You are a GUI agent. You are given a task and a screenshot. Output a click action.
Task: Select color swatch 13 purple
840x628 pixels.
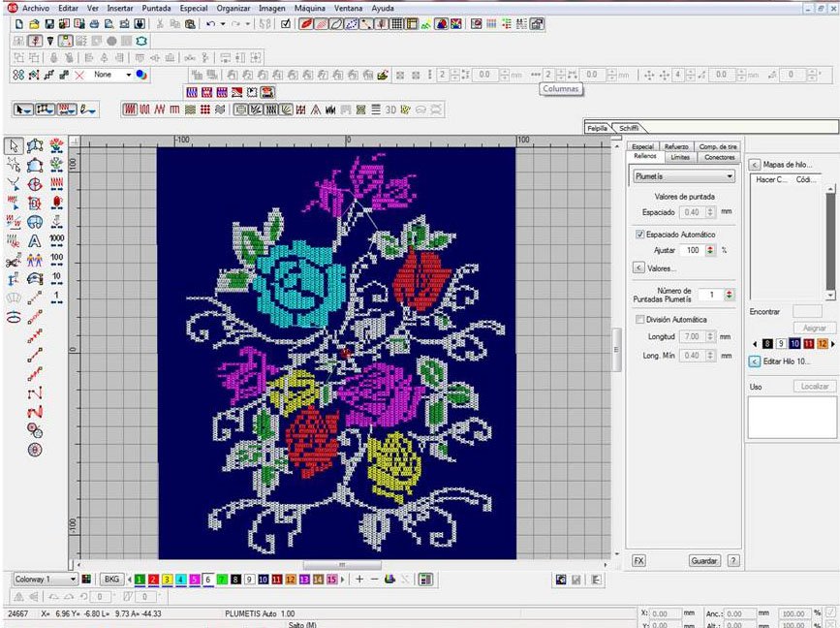[304, 580]
